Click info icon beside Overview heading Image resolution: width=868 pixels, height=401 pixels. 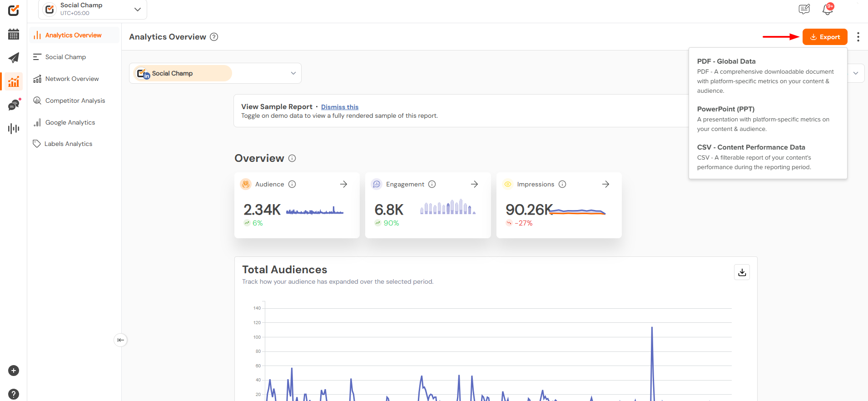292,158
